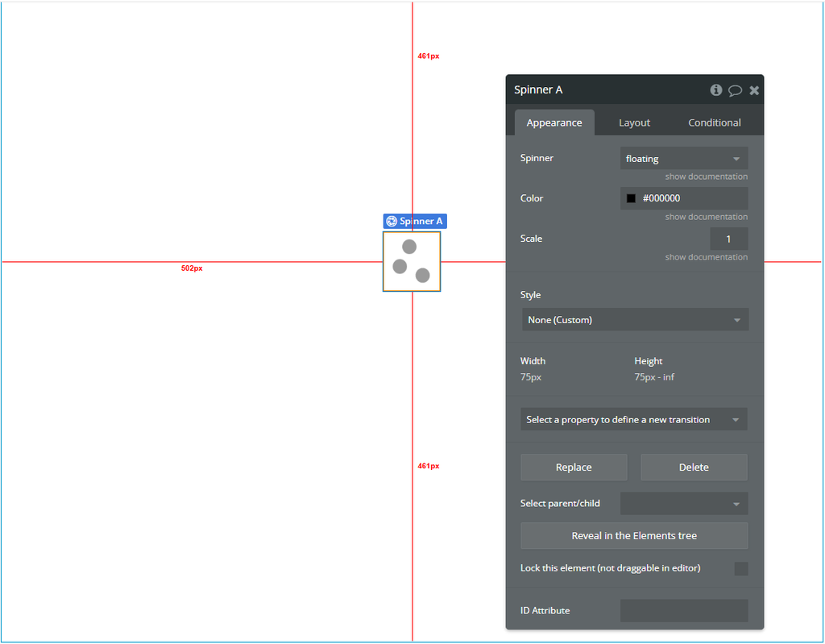Image resolution: width=825 pixels, height=644 pixels.
Task: Expand the new transition property dropdown
Action: [x=633, y=419]
